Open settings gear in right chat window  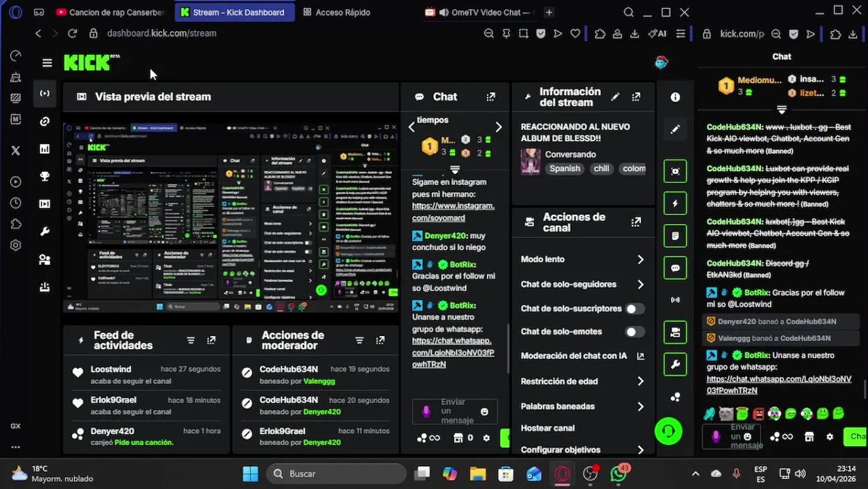click(829, 437)
